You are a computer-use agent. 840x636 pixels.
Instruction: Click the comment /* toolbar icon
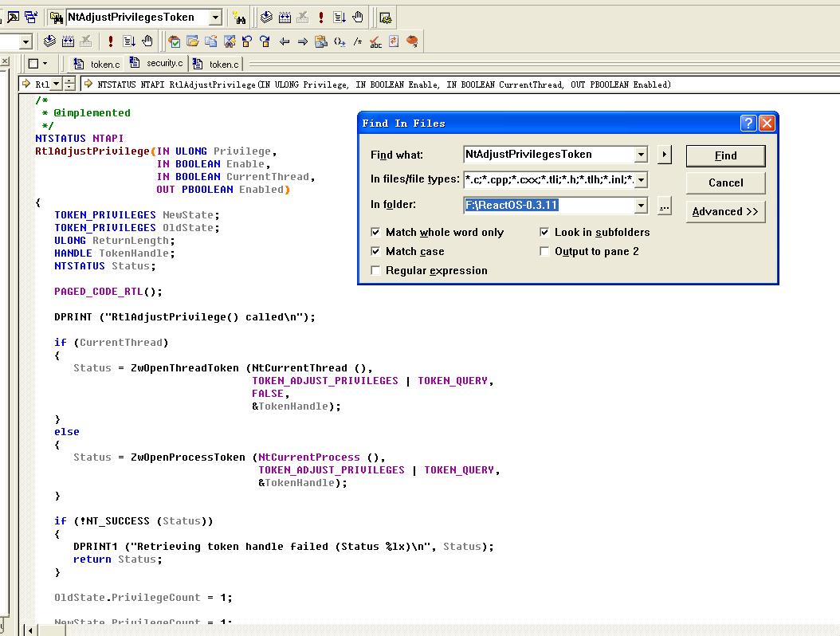(x=358, y=41)
